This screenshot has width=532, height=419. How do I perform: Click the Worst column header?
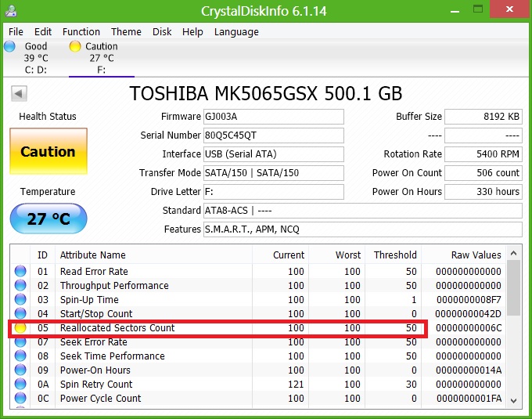[336, 255]
